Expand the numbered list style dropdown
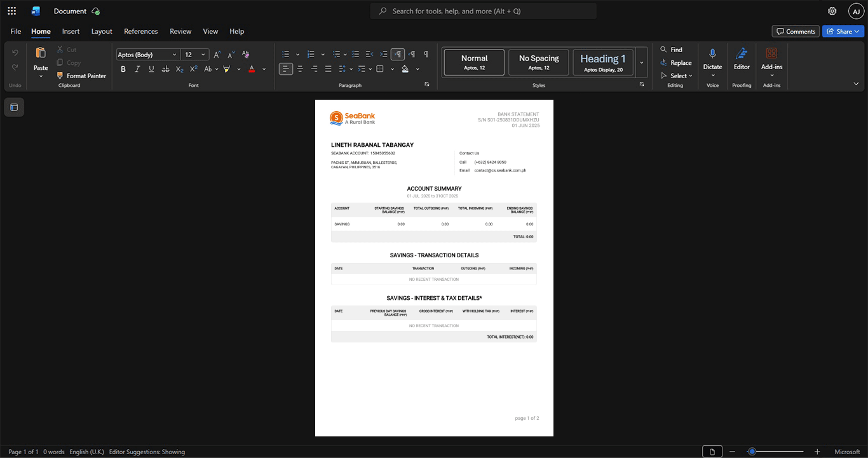Image resolution: width=868 pixels, height=458 pixels. click(x=323, y=55)
